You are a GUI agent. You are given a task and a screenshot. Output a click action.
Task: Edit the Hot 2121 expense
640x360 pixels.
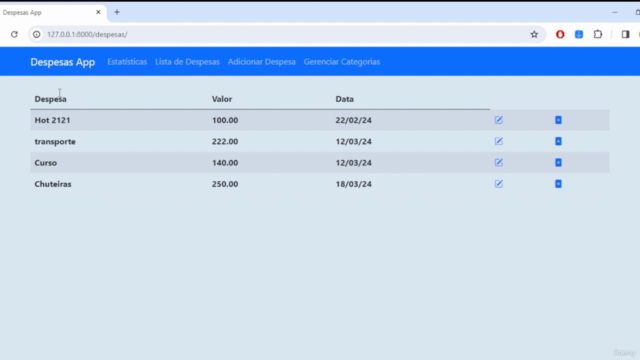pos(499,120)
